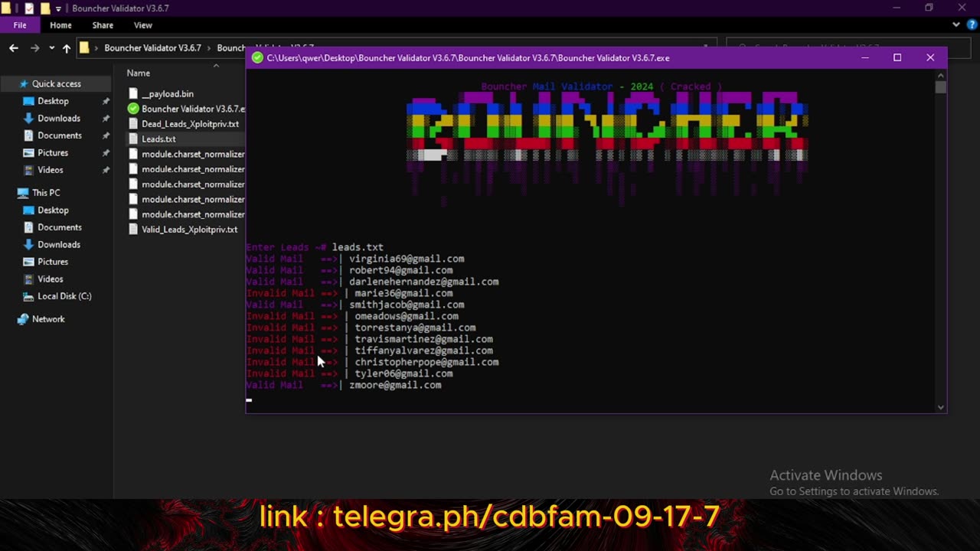This screenshot has height=551, width=980.
Task: Click the Dead_Leads_Xploitpriv.txt document icon
Action: (133, 124)
